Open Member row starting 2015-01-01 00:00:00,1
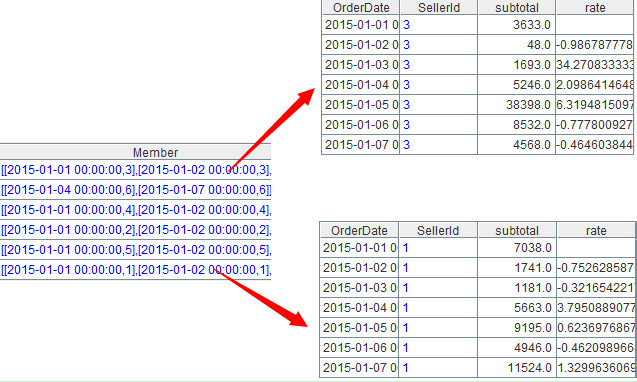637x382 pixels. coord(135,269)
